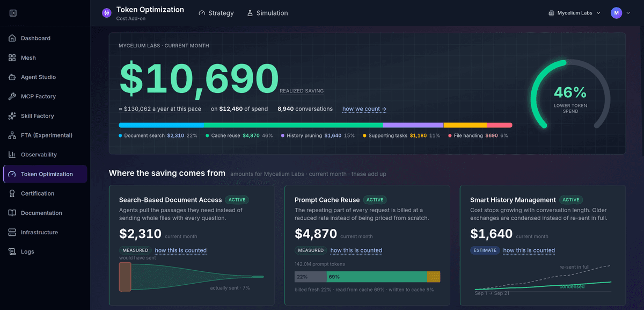Click the purple History pruning bar segment
Screen dimensions: 644x310
pos(413,125)
